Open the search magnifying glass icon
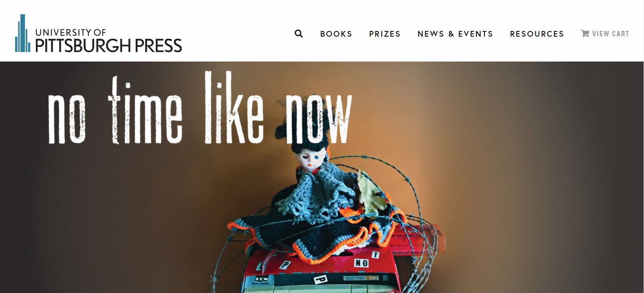Screen dimensions: 644x293 (x=299, y=33)
